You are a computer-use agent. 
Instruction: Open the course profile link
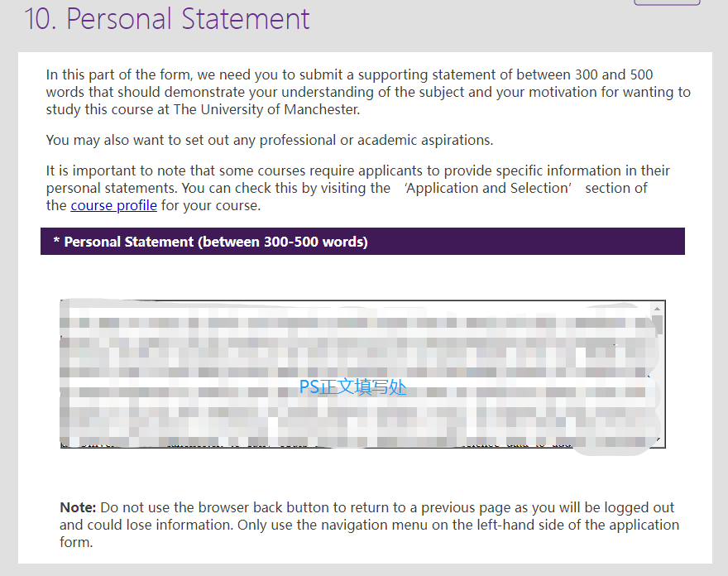pos(114,205)
